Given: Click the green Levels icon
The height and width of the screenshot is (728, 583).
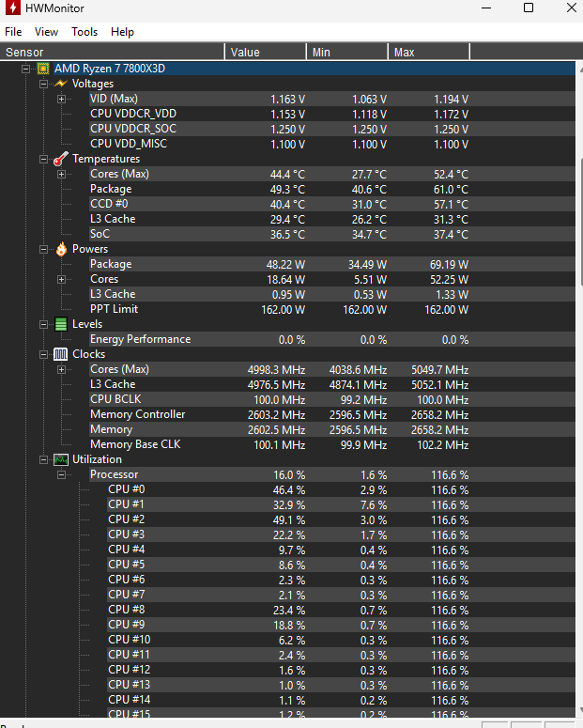Looking at the screenshot, I should tap(61, 324).
